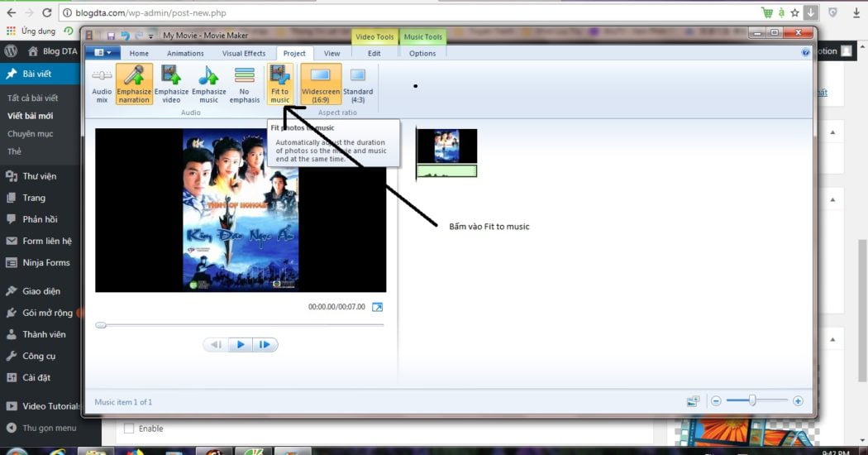
Task: Open the Video Tools Edit tab
Action: click(374, 53)
